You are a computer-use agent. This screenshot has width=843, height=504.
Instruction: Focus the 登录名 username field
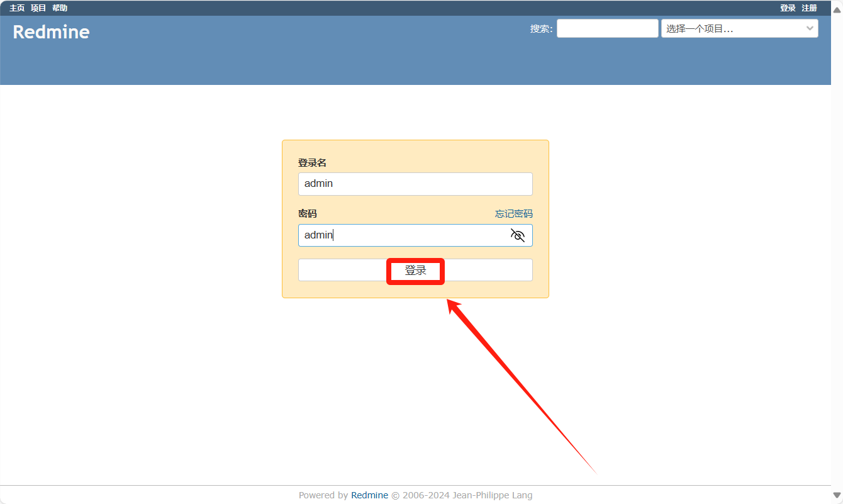pos(415,184)
